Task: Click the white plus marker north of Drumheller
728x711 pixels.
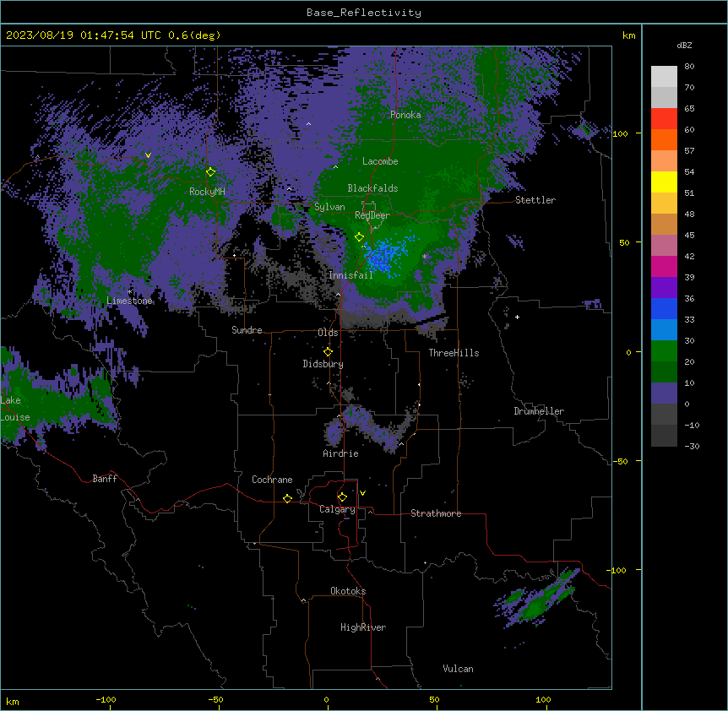Action: (517, 317)
